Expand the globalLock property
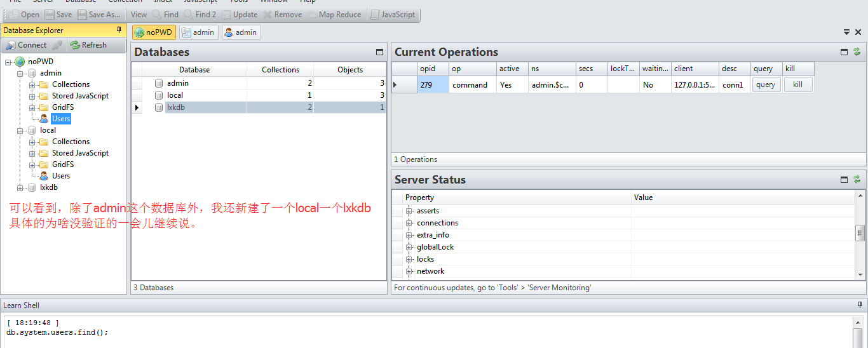Viewport: 868px width, 348px height. [x=410, y=247]
